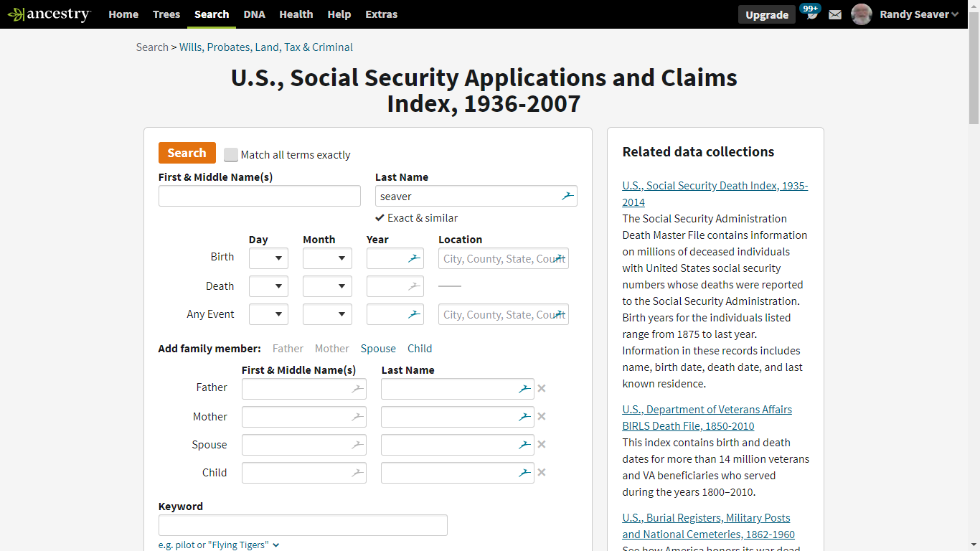Screen dimensions: 980x551
Task: Open U.S., Social Security Death Index link
Action: click(715, 194)
